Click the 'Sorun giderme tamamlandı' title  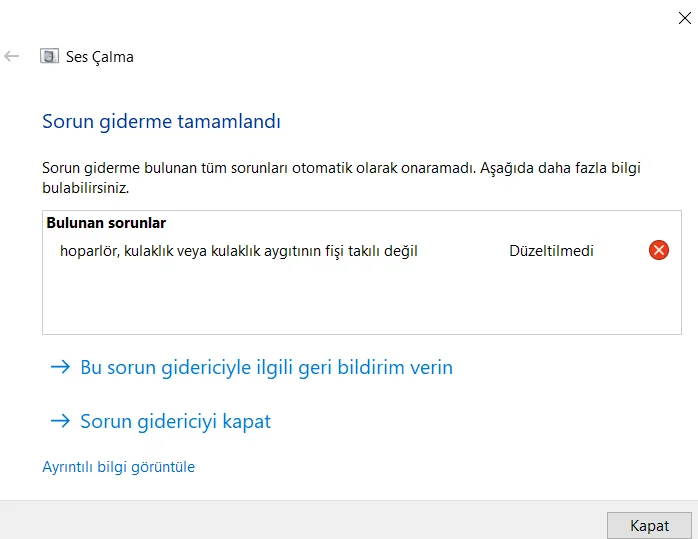tap(161, 122)
